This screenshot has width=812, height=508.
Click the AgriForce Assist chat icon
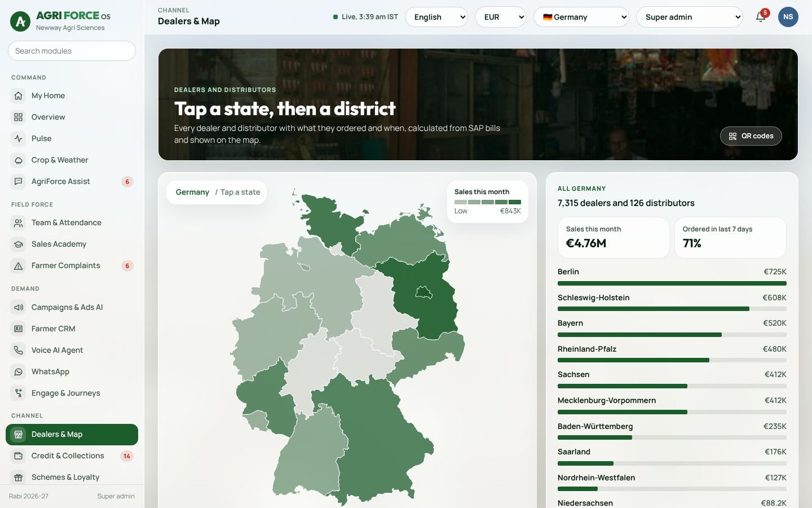(x=19, y=181)
